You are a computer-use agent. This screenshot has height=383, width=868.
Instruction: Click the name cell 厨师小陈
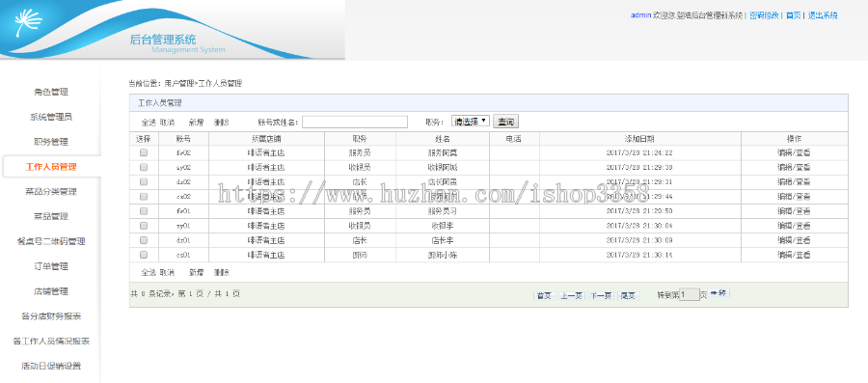(443, 255)
